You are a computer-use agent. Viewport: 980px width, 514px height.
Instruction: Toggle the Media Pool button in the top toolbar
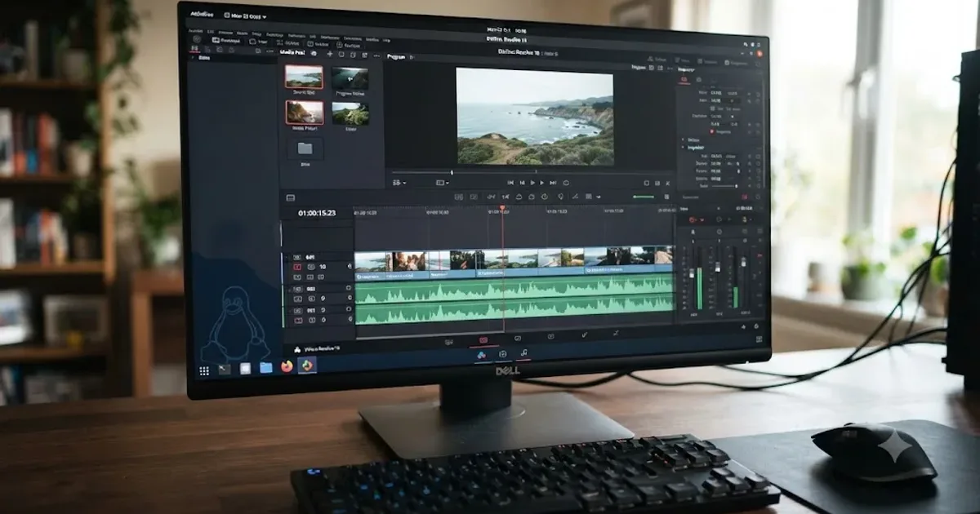point(226,40)
